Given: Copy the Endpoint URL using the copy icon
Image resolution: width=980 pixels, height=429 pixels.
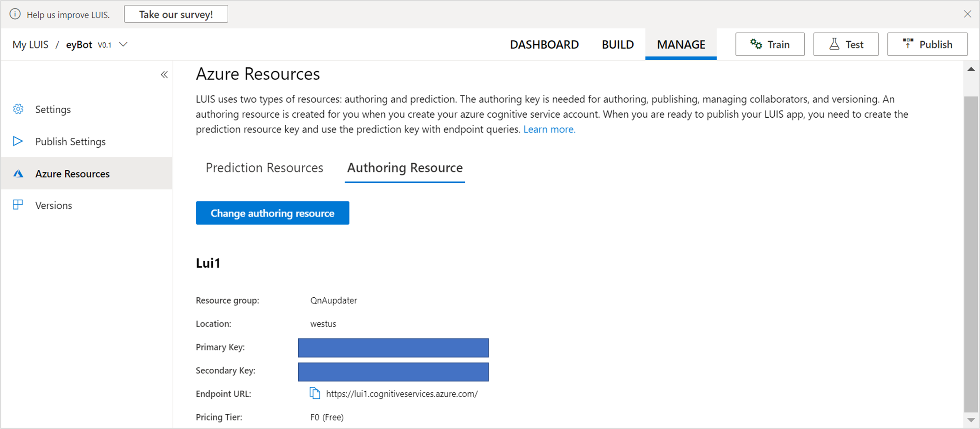Looking at the screenshot, I should (315, 394).
